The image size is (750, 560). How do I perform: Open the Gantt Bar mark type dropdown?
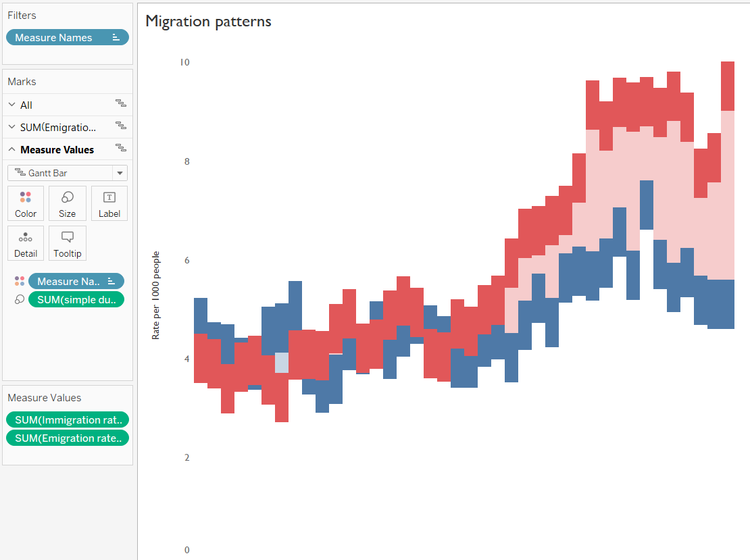coord(118,172)
